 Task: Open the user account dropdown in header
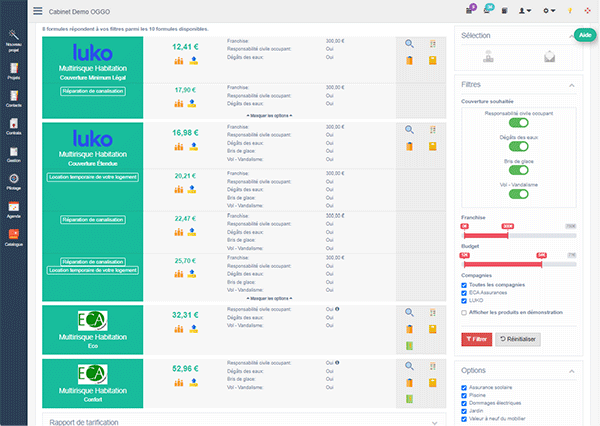click(x=524, y=11)
